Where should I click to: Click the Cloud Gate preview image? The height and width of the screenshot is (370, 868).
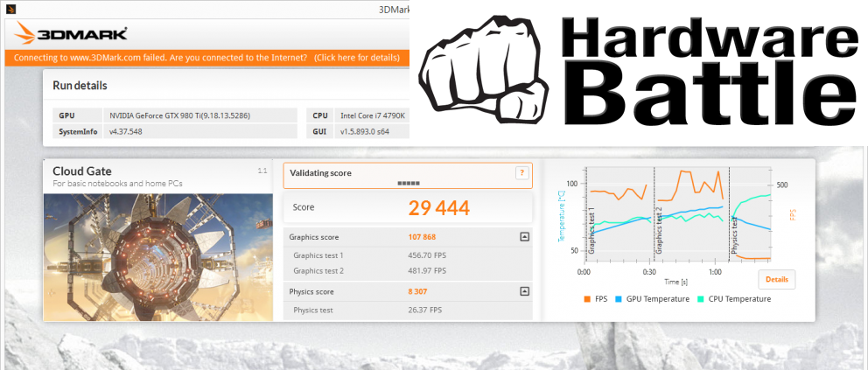tap(156, 256)
